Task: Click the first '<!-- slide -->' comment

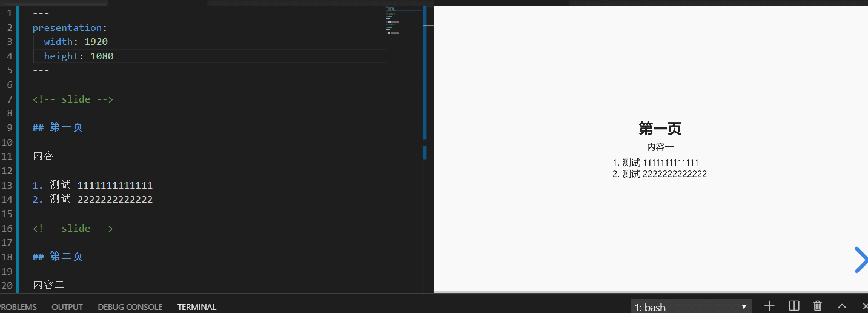Action: pyautogui.click(x=73, y=99)
